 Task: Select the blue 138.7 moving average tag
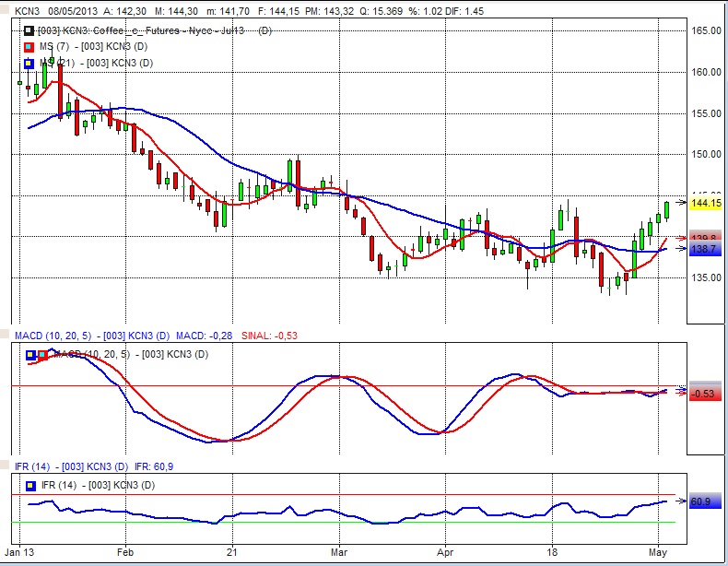pos(705,250)
